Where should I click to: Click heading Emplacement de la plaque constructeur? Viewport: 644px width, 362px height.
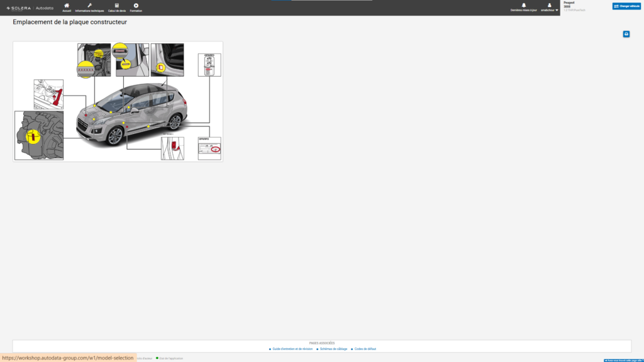[x=70, y=22]
